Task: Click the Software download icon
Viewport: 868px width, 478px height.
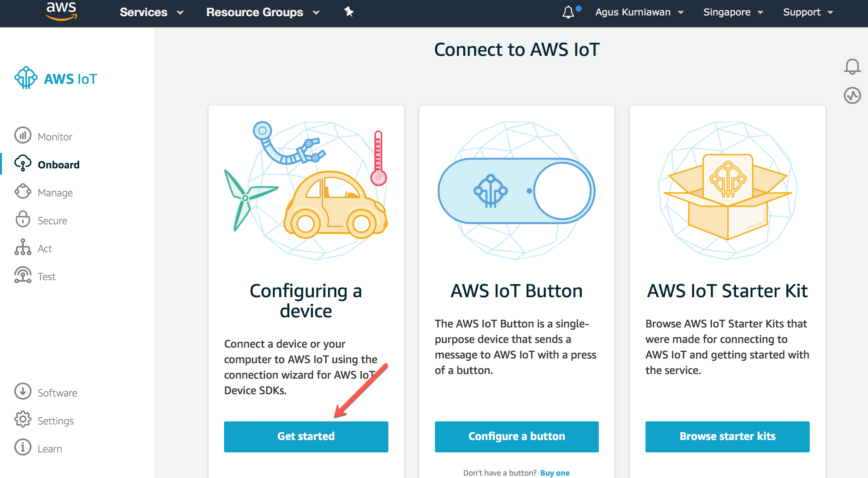Action: pyautogui.click(x=23, y=391)
